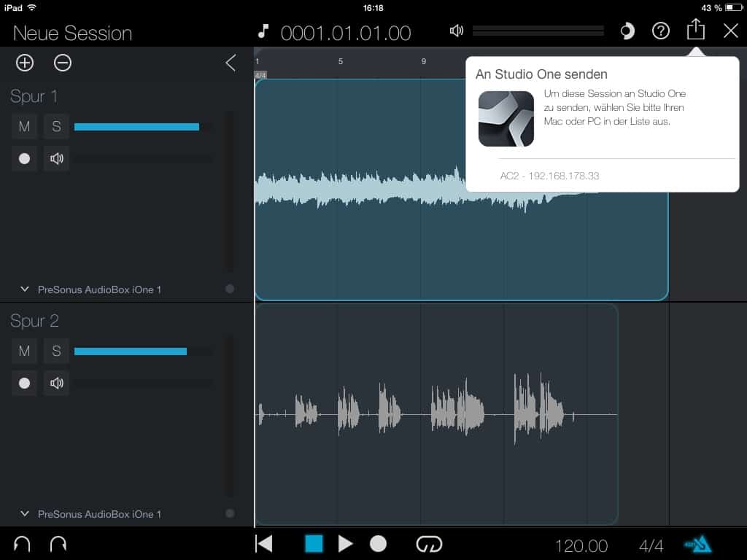The image size is (747, 560).
Task: Collapse the track panel with left chevron
Action: coord(231,63)
